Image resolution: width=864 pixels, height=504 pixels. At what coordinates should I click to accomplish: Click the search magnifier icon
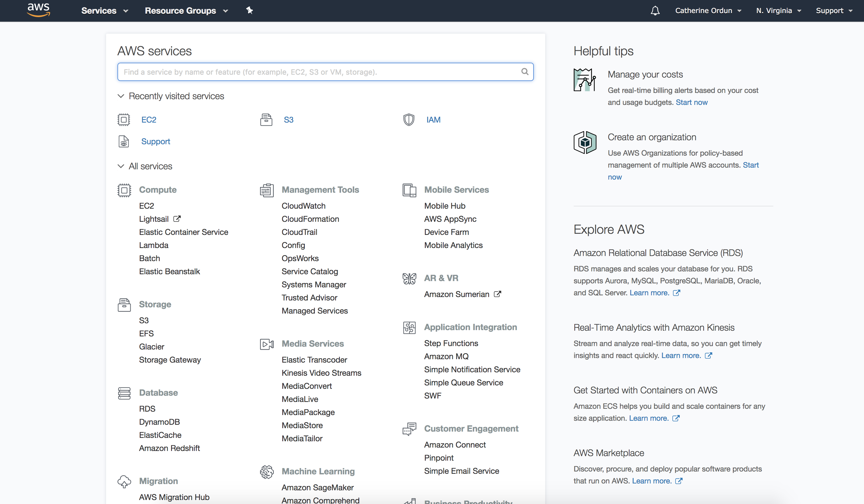(525, 72)
